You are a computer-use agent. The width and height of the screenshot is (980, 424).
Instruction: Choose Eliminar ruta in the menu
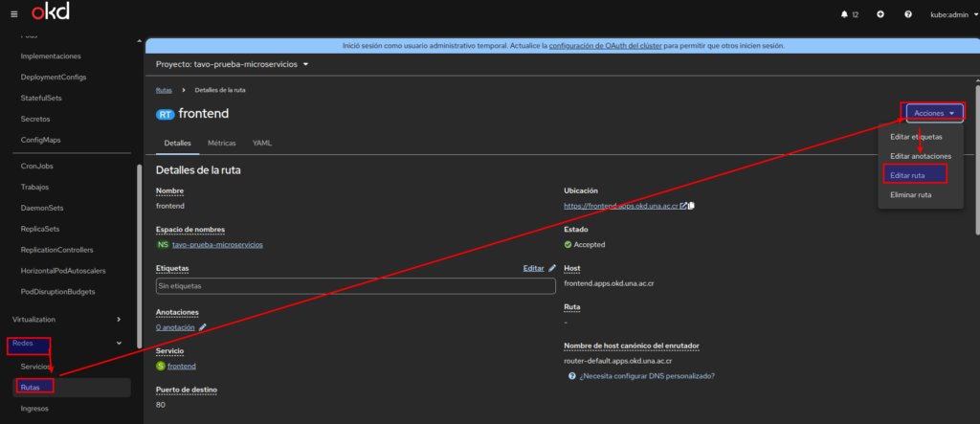pyautogui.click(x=910, y=194)
